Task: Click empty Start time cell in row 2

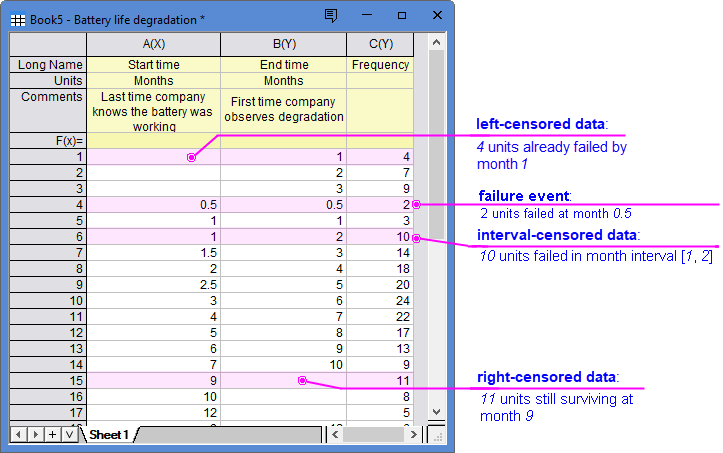Action: [x=154, y=173]
